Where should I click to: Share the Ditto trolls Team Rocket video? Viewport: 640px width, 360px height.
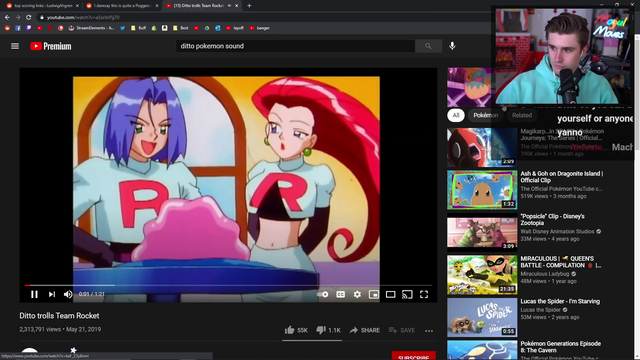(x=364, y=330)
